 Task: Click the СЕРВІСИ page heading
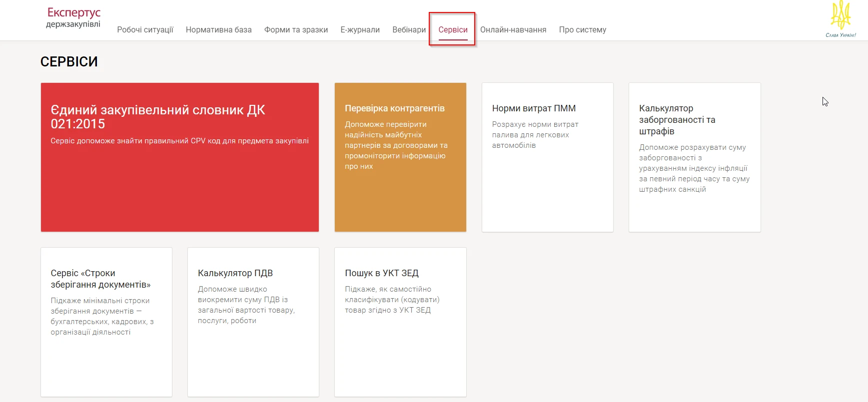click(69, 61)
